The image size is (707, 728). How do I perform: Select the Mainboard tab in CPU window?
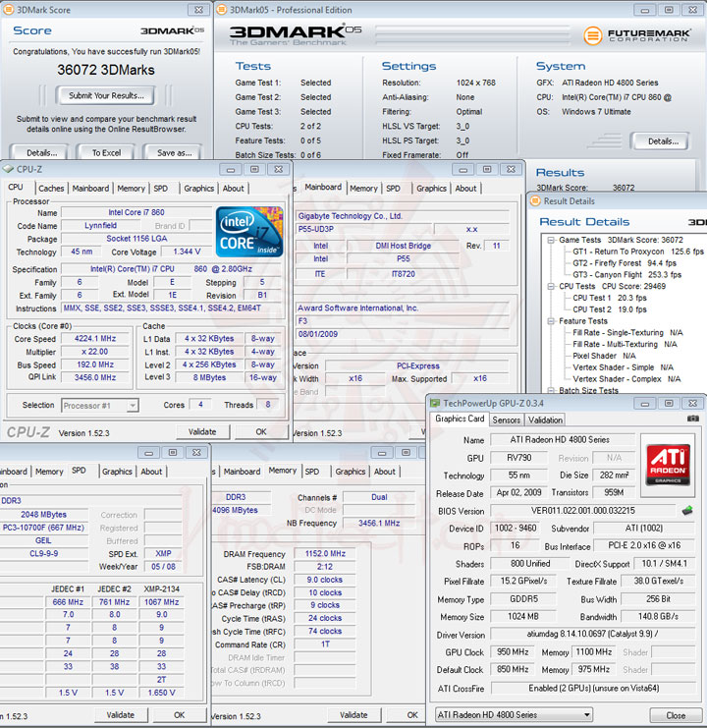(x=90, y=189)
